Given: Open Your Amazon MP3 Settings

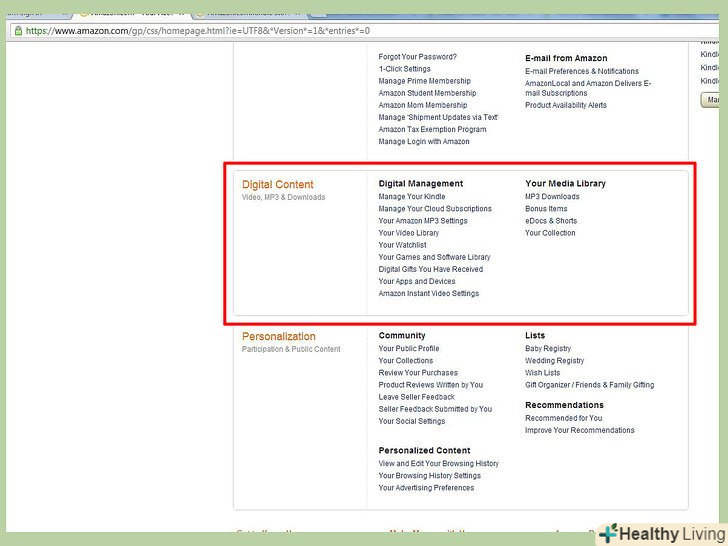Looking at the screenshot, I should 423,221.
